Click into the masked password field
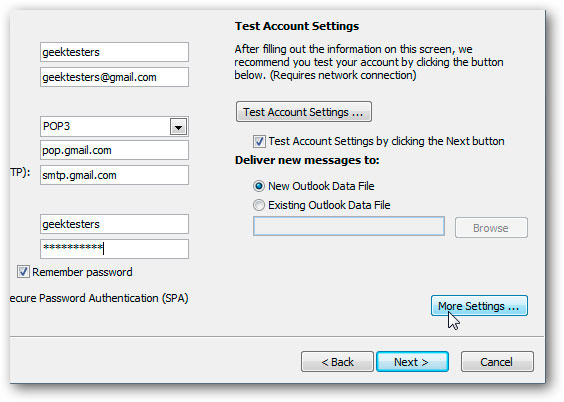564x402 pixels. pyautogui.click(x=114, y=249)
